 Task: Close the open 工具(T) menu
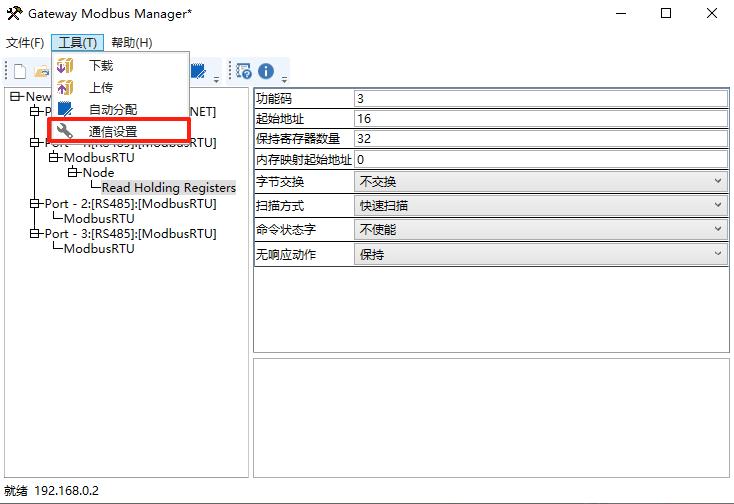(78, 43)
